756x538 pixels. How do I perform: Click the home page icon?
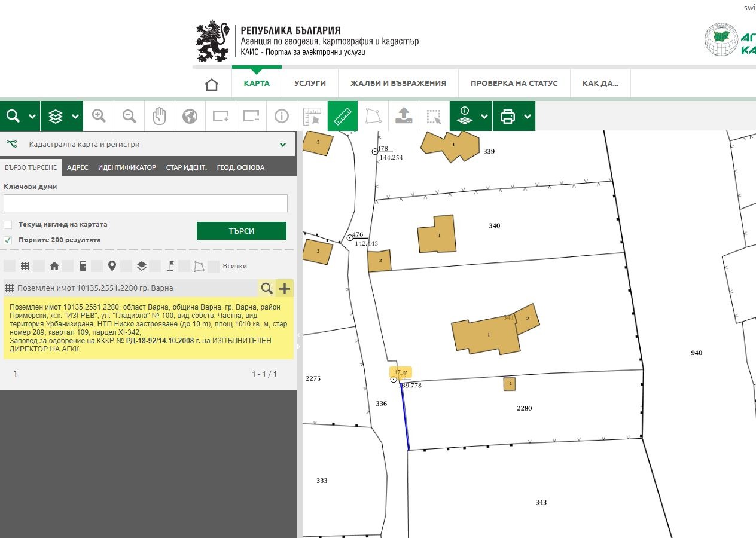[x=212, y=84]
